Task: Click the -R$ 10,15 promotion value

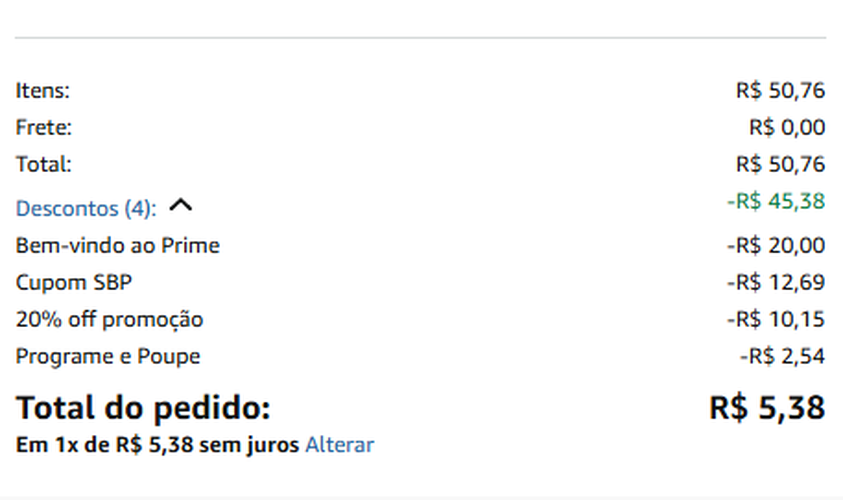Action: click(x=775, y=320)
